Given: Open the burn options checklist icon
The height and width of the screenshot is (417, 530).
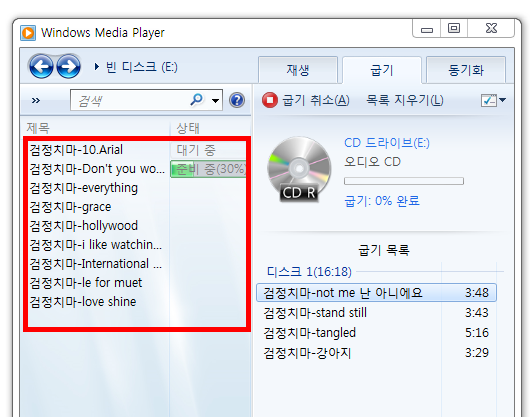Looking at the screenshot, I should [x=488, y=100].
